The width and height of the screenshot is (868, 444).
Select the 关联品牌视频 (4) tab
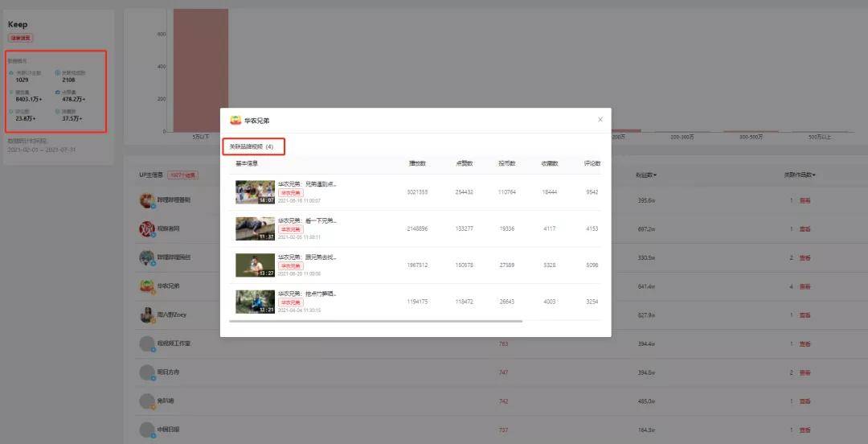point(252,147)
